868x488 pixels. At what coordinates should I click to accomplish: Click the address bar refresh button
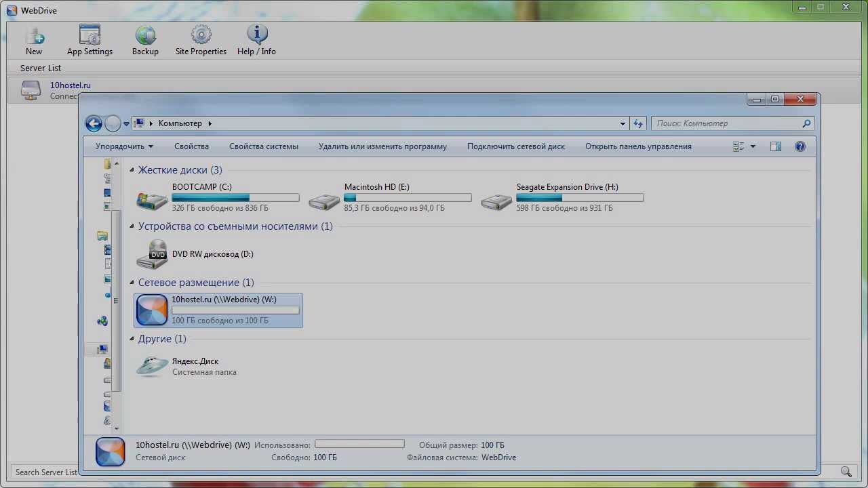click(x=637, y=123)
